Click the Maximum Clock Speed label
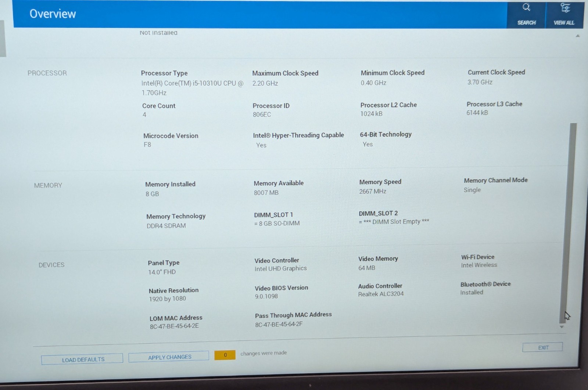 [x=285, y=73]
